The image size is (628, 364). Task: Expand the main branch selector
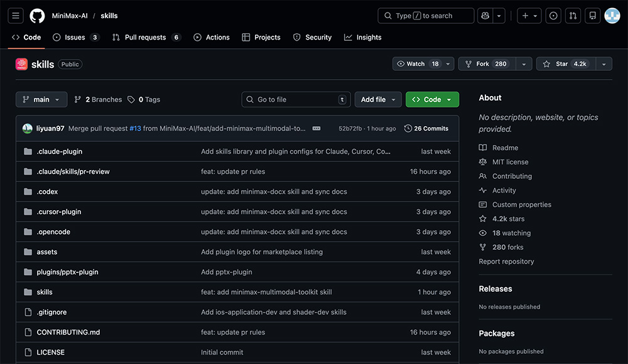tap(41, 100)
